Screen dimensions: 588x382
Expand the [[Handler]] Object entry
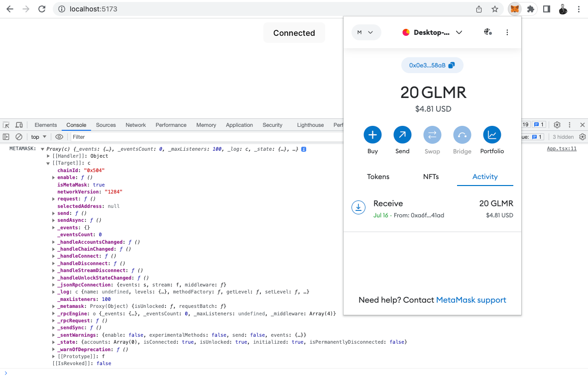[48, 156]
